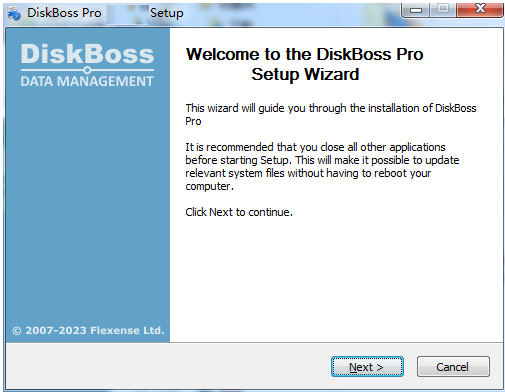Click the Next button to continue

pyautogui.click(x=367, y=367)
